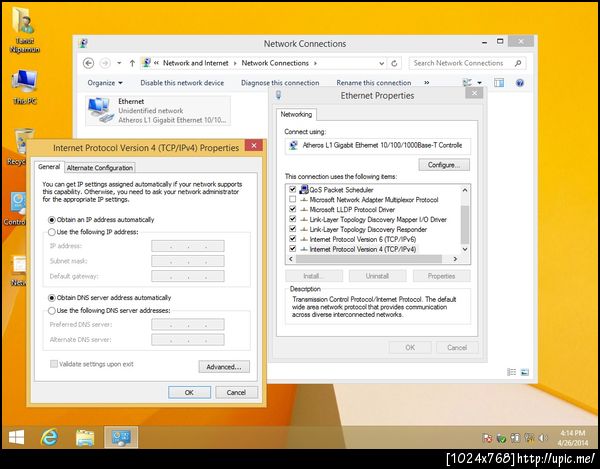Click Disable this network device
Viewport: 600px width, 469px height.
point(182,83)
